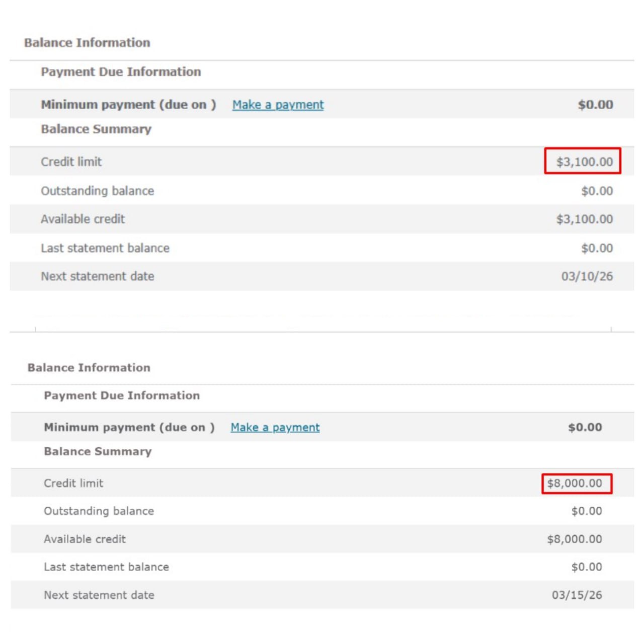Click Credit limit label beside $8,000.00
644x644 pixels.
(73, 483)
